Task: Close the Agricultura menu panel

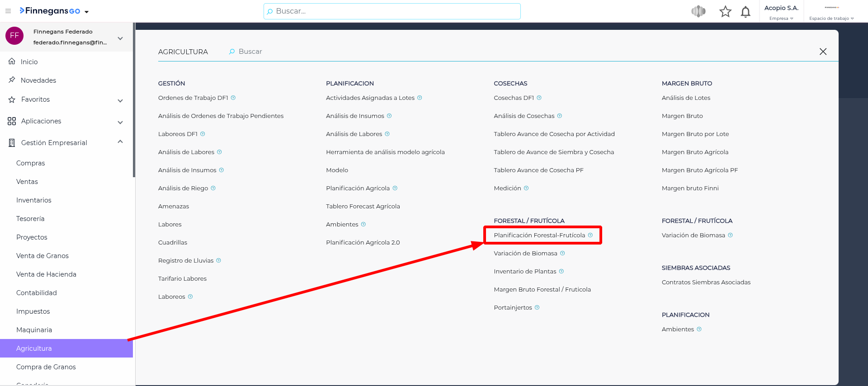Action: coord(823,52)
